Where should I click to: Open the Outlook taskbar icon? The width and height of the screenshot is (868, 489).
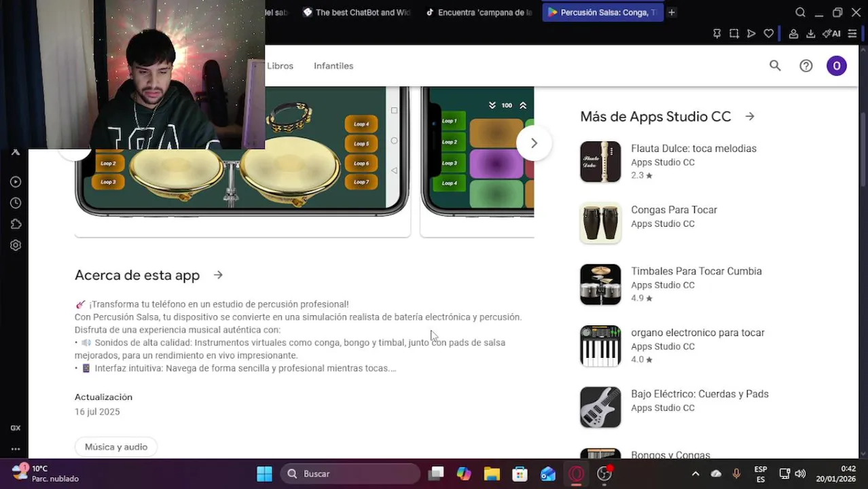547,473
